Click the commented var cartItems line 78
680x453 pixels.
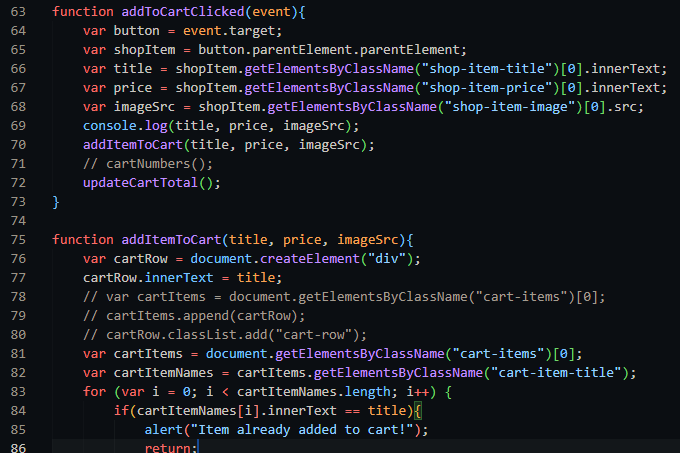point(344,297)
